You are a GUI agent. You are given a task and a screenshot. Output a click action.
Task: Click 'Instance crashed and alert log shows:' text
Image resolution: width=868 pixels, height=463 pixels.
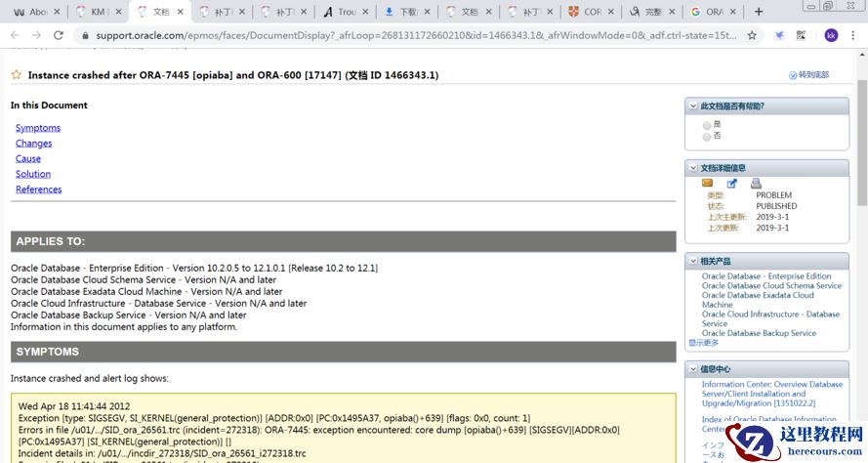tap(89, 379)
